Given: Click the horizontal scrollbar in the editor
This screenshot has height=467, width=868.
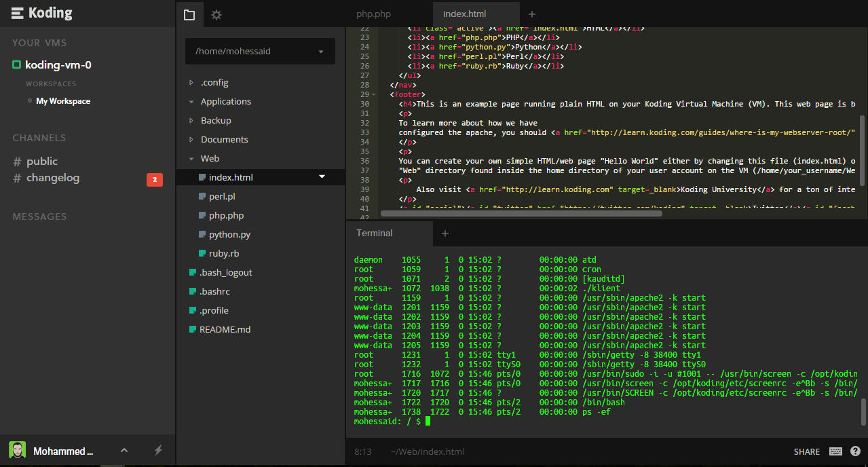Looking at the screenshot, I should pyautogui.click(x=521, y=213).
